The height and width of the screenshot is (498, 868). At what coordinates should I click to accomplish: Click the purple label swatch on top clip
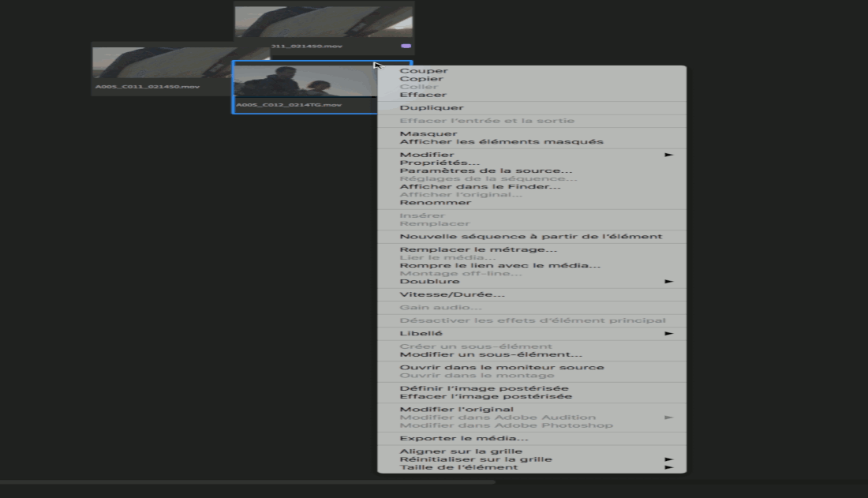point(406,46)
